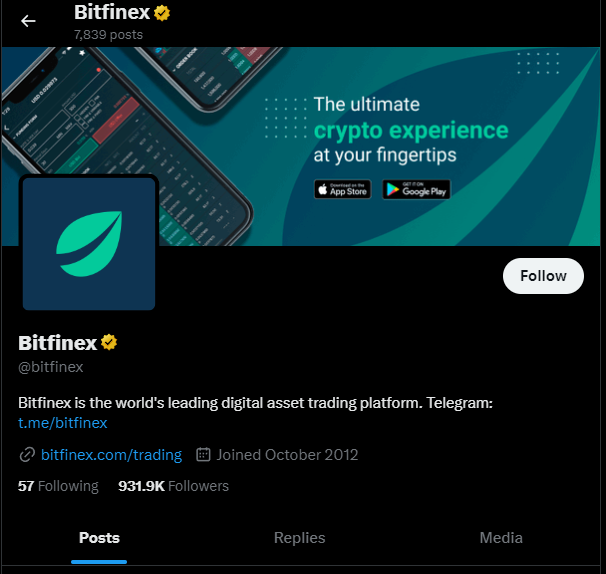View the 57 Following list
The height and width of the screenshot is (574, 606).
(x=58, y=486)
